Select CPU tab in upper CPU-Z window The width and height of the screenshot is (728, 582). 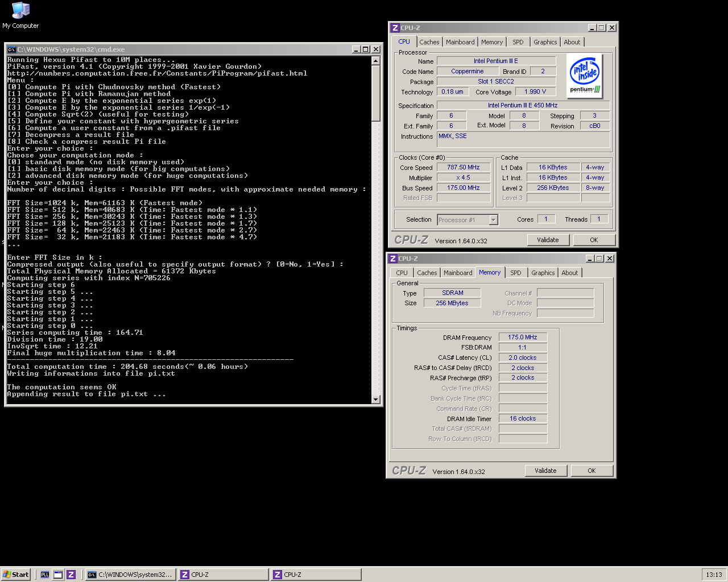click(404, 41)
